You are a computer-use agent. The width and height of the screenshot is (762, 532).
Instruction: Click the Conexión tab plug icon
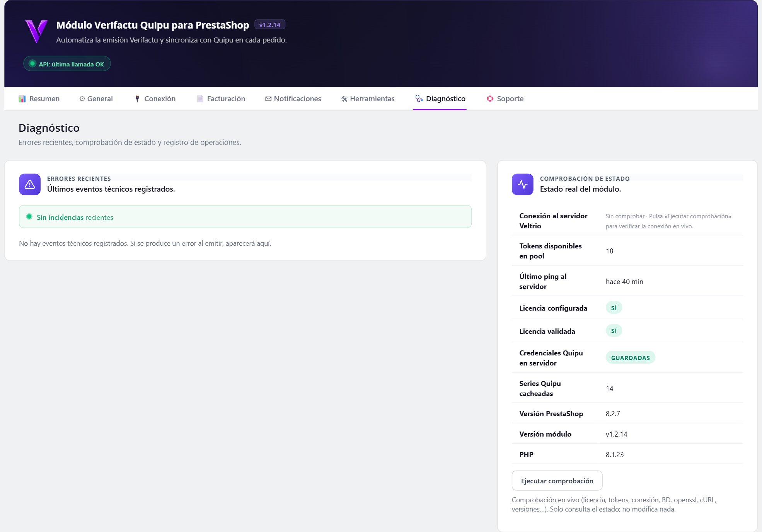pos(137,99)
